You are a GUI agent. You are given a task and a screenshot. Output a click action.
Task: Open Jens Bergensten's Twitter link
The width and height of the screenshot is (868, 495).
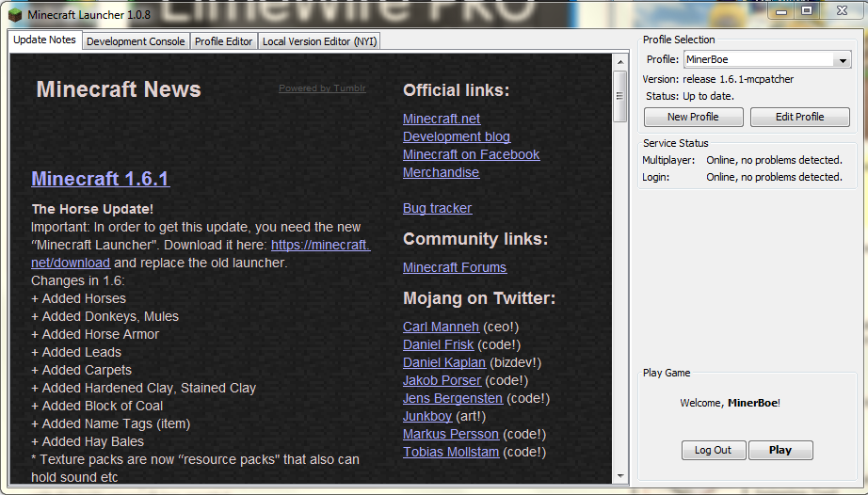(x=452, y=398)
